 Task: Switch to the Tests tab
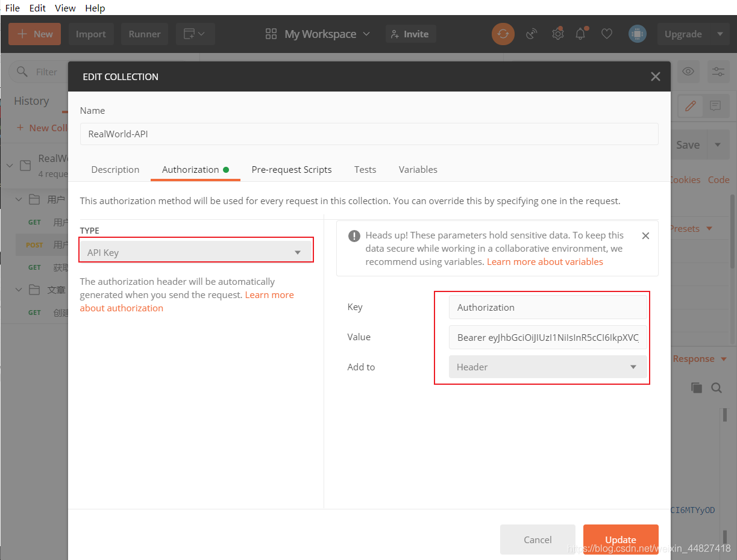tap(365, 170)
